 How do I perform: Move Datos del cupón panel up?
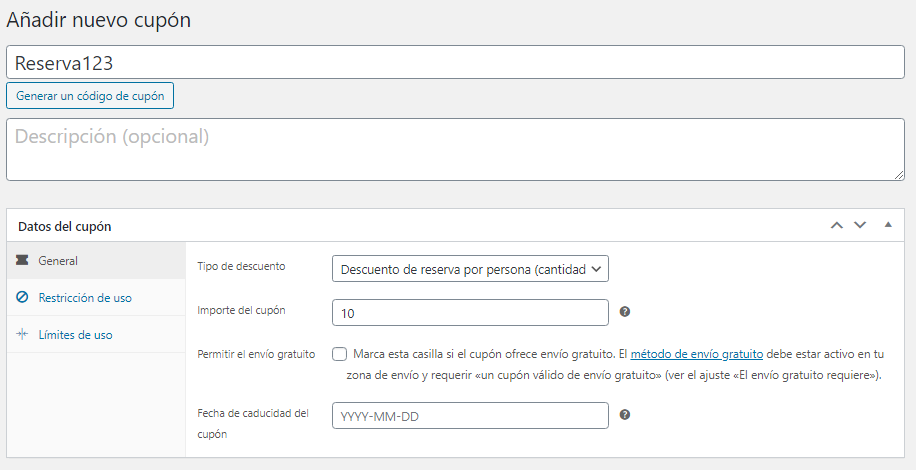pos(837,225)
